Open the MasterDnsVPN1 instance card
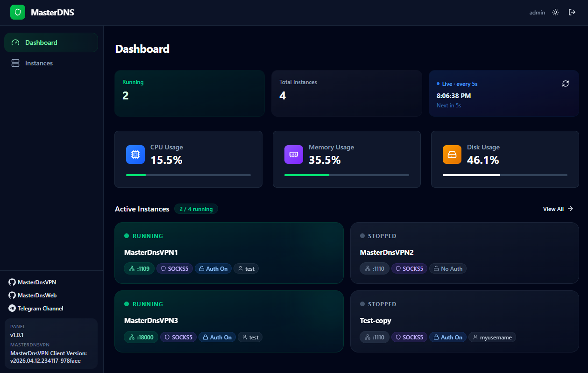The image size is (588, 373). pyautogui.click(x=229, y=253)
